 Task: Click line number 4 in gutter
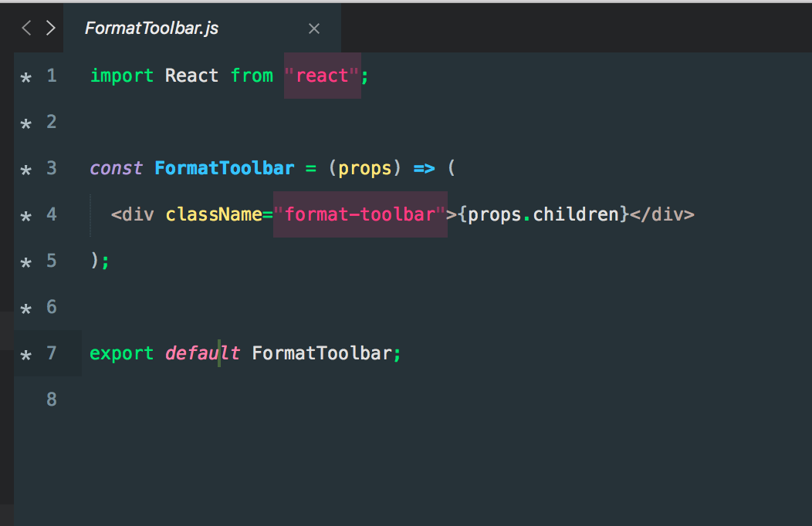pos(51,214)
